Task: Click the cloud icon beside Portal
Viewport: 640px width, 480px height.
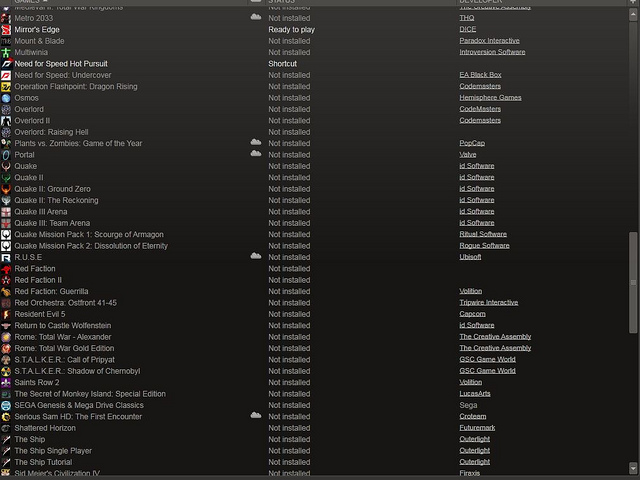Action: (256, 153)
